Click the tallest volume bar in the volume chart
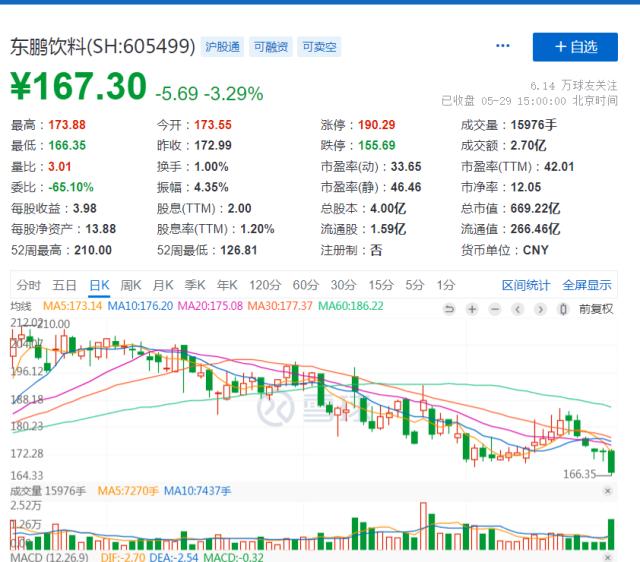Screen dimensions: 640x562 (423, 526)
